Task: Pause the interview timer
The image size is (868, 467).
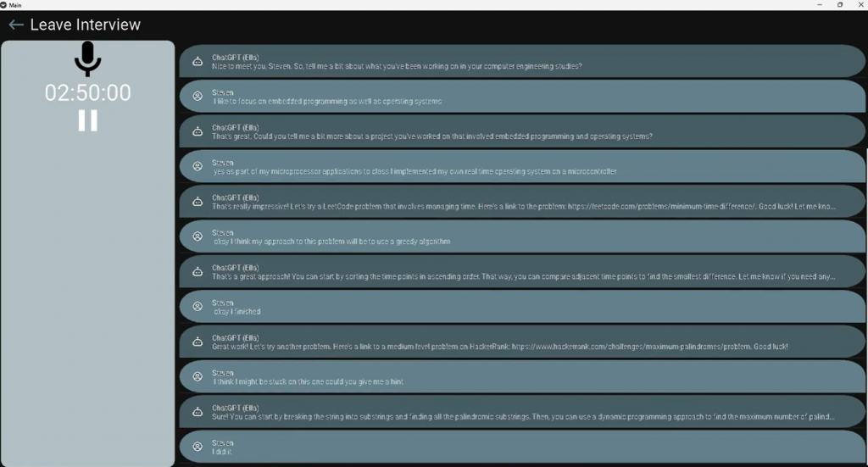Action: click(x=87, y=120)
